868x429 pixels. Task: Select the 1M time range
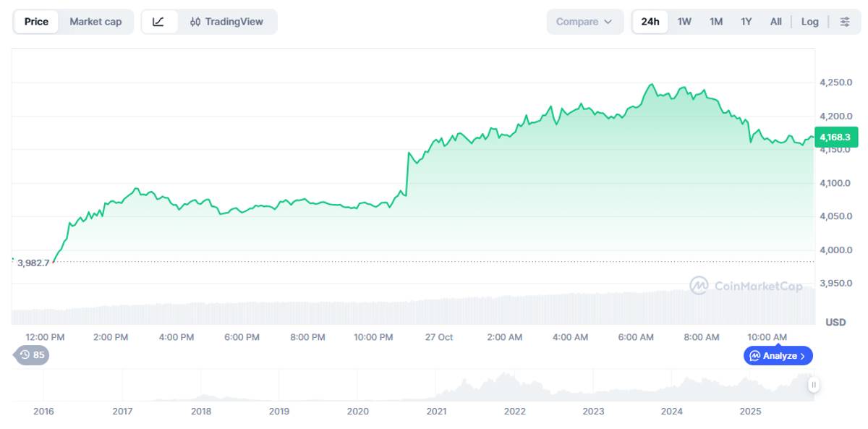[716, 22]
